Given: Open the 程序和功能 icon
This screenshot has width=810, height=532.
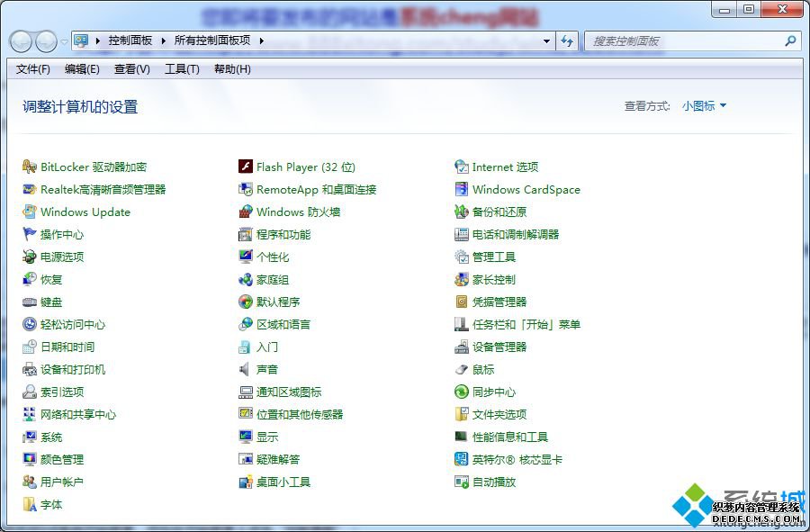Looking at the screenshot, I should coord(246,234).
